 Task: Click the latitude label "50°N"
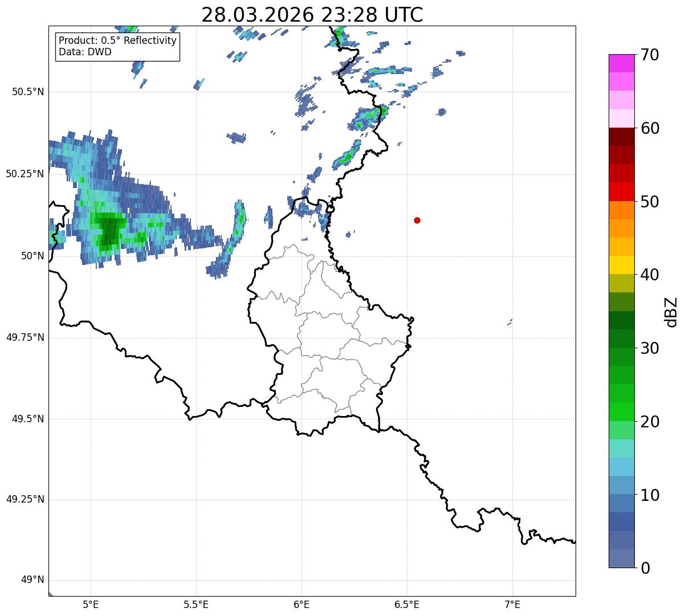tap(32, 256)
